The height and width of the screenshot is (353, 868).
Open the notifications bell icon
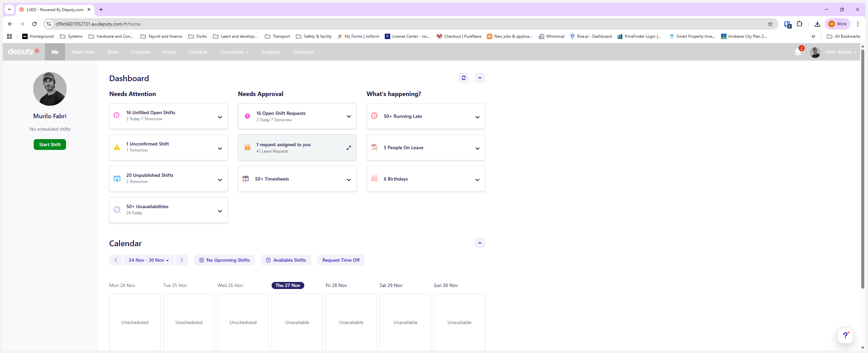click(x=798, y=52)
